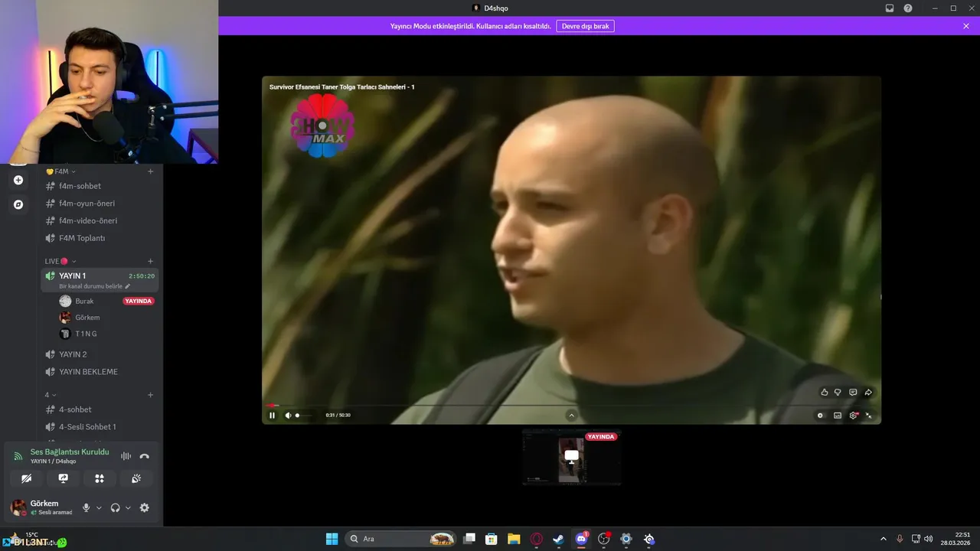This screenshot has height=551, width=980.
Task: Toggle subtitles in the video player
Action: pos(838,416)
